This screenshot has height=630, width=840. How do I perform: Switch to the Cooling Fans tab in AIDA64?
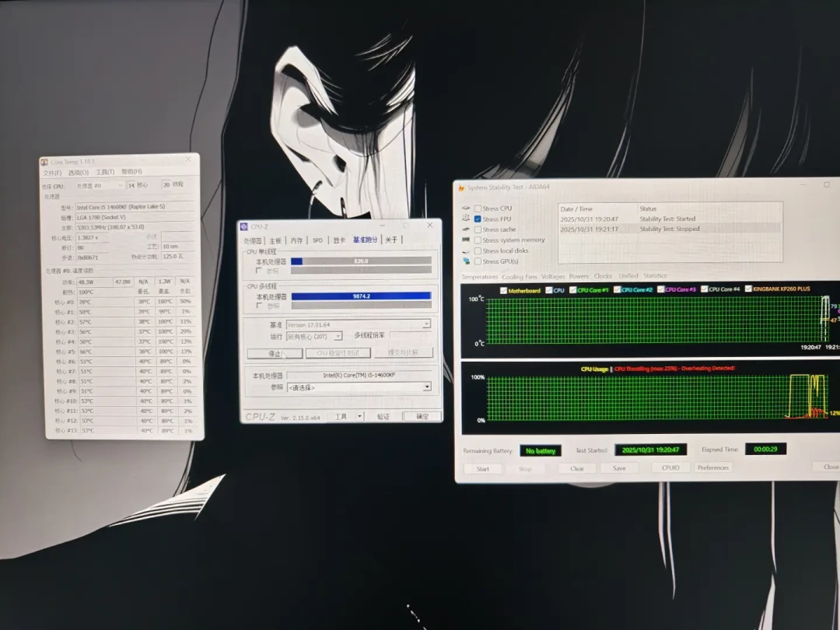click(519, 277)
